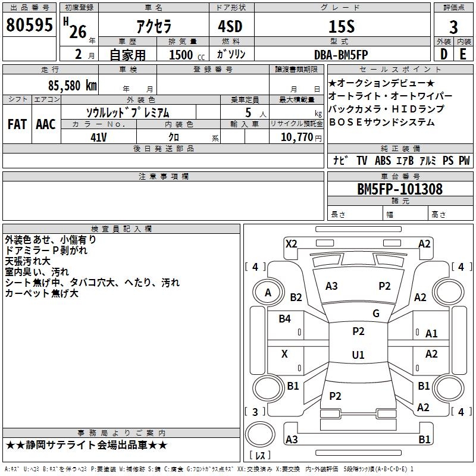Select the chassis number BM5FP-101308
Viewport: 476px width, 476px height.
pyautogui.click(x=400, y=189)
